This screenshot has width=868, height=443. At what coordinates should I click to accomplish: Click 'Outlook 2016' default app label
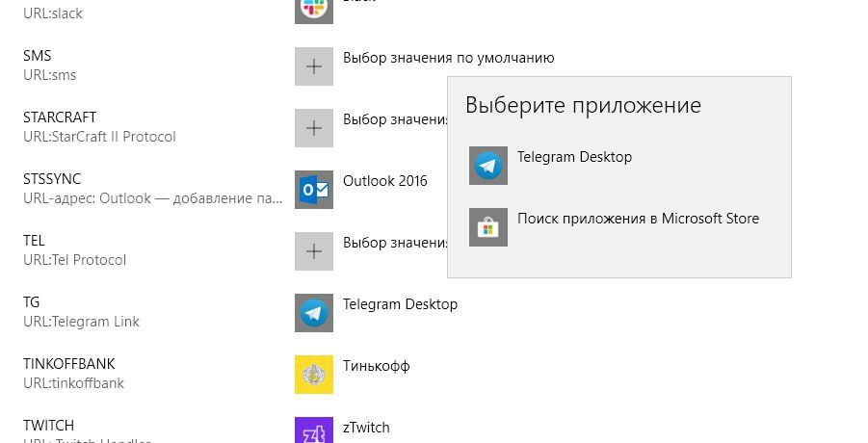(385, 181)
